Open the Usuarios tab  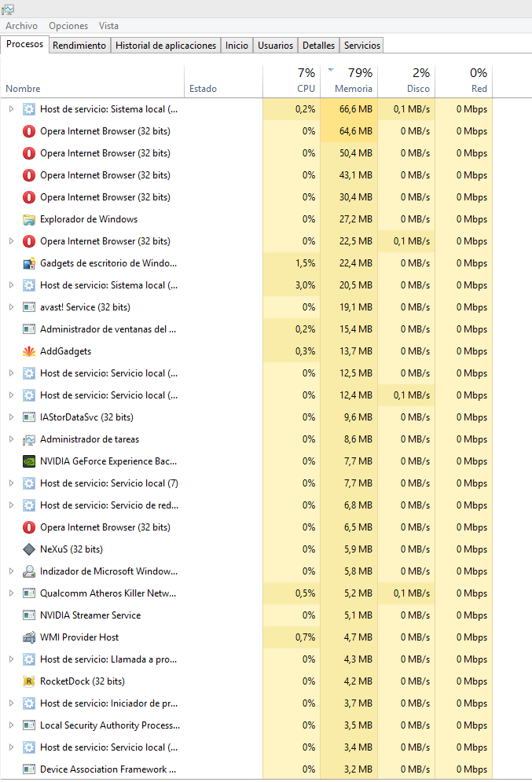pyautogui.click(x=275, y=46)
